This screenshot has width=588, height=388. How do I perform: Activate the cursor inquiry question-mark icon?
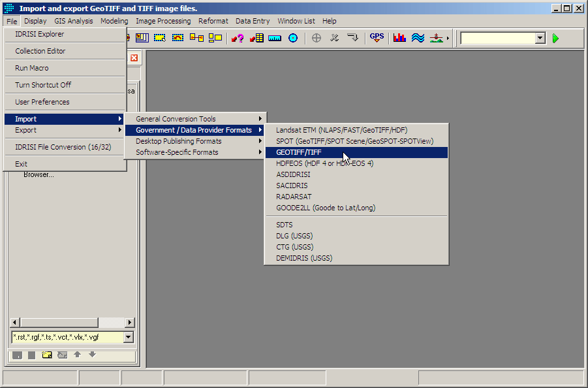pos(238,38)
